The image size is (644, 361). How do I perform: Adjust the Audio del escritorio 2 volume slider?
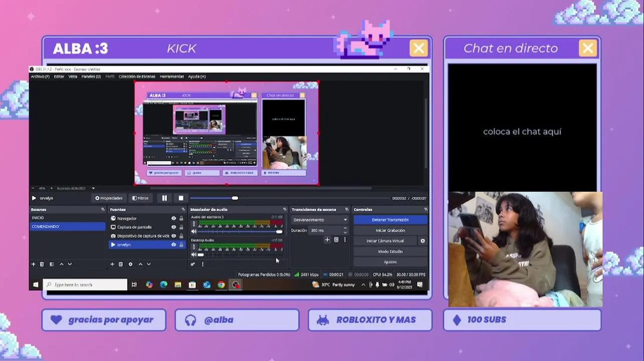pyautogui.click(x=240, y=232)
